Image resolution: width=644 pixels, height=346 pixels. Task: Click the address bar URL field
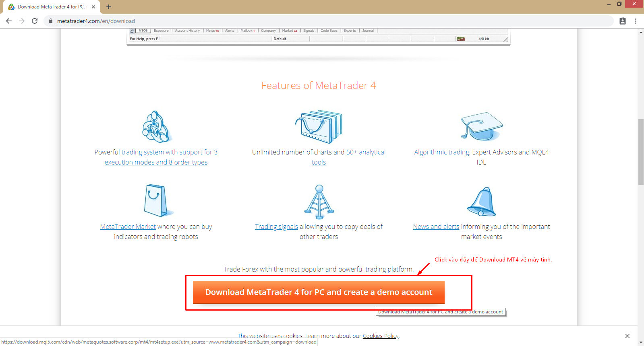pos(328,21)
